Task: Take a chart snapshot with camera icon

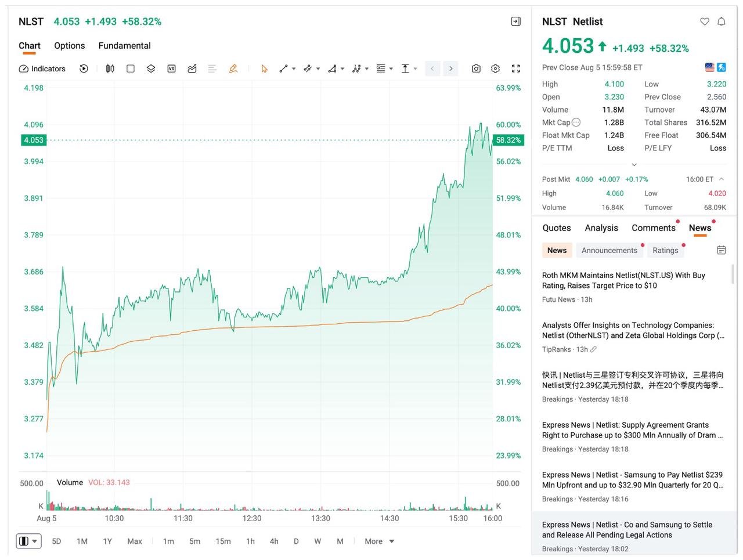Action: coord(476,68)
